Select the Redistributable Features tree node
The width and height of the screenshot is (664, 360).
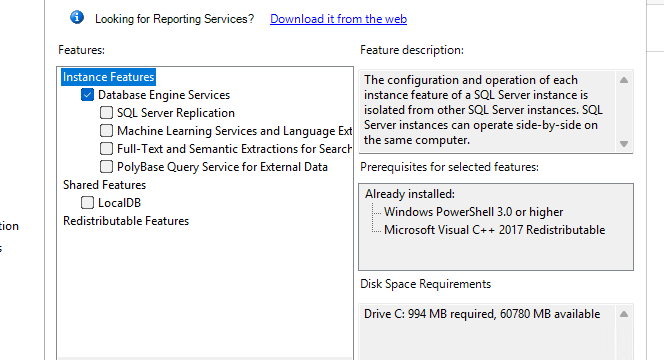coord(126,221)
